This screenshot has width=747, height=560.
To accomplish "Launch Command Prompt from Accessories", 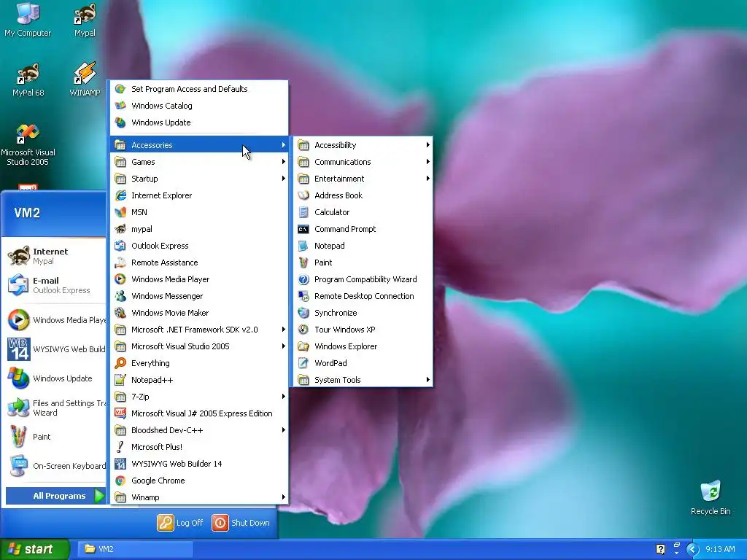I will click(363, 229).
